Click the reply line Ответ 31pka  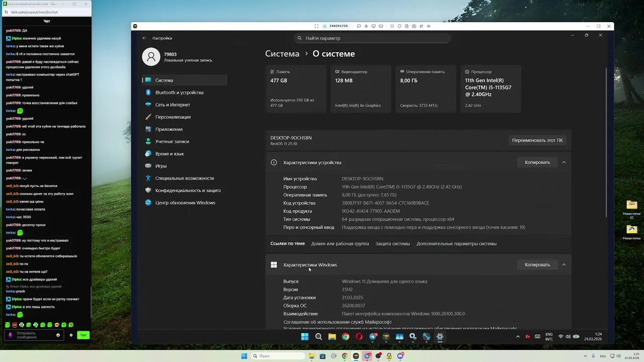click(34, 286)
